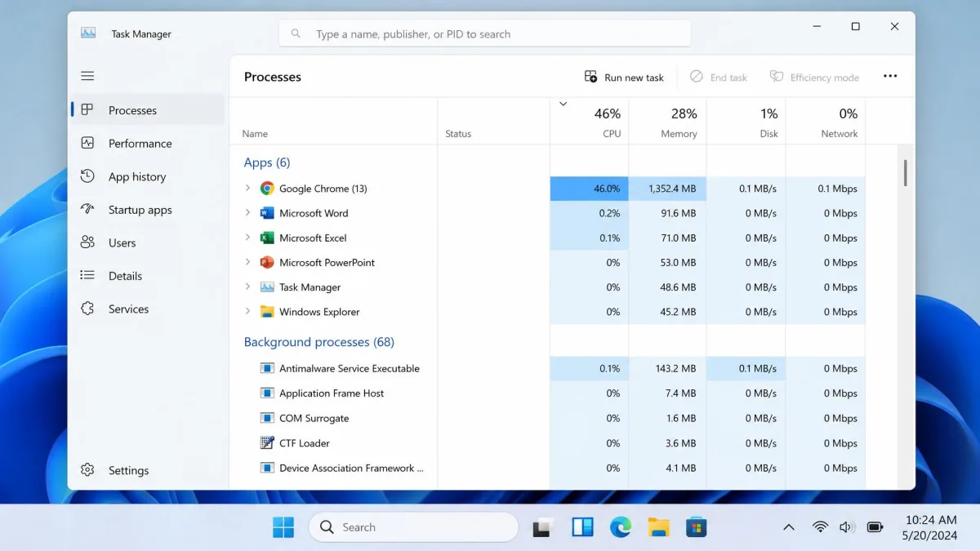The image size is (980, 551).
Task: Expand the Microsoft Word process group
Action: [x=247, y=213]
